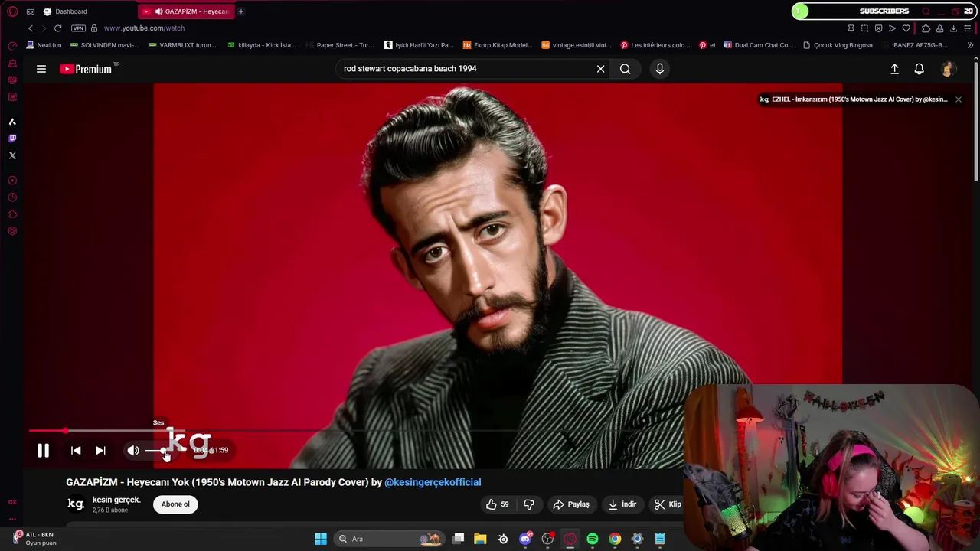The image size is (980, 551).
Task: Toggle the browser VPN badge
Action: click(78, 28)
